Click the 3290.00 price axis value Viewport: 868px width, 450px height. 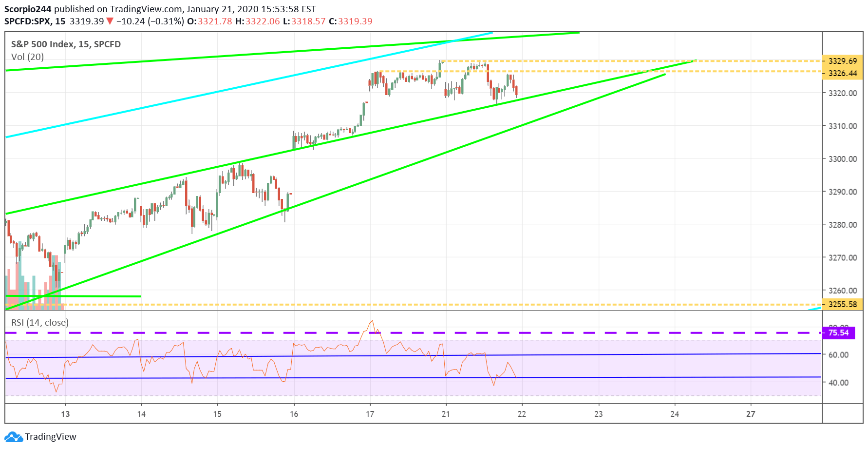843,192
